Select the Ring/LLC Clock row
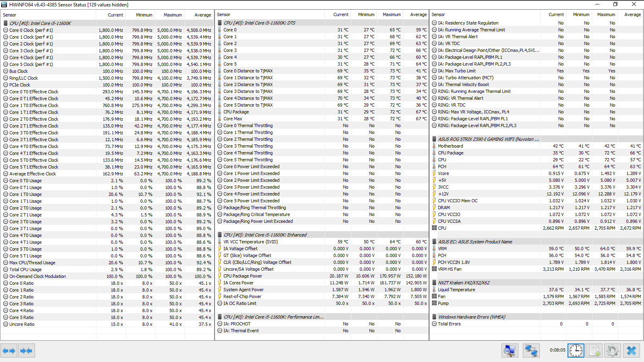 (107, 78)
